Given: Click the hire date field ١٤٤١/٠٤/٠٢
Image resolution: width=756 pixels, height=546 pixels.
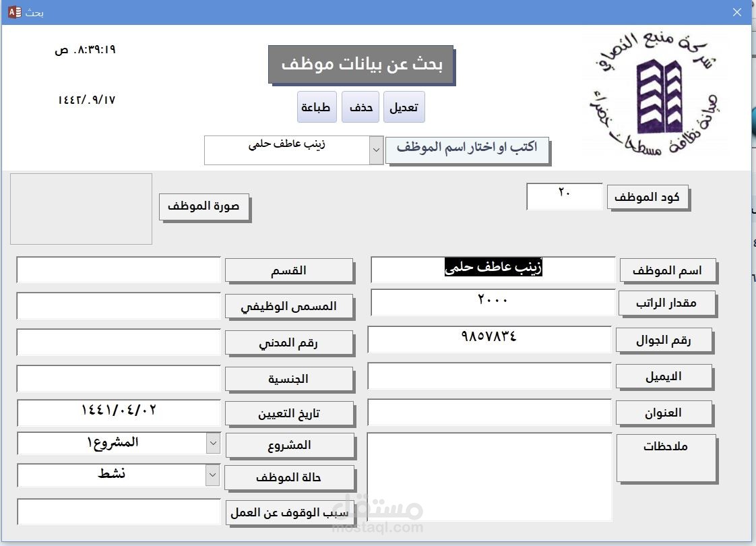Looking at the screenshot, I should [x=119, y=413].
